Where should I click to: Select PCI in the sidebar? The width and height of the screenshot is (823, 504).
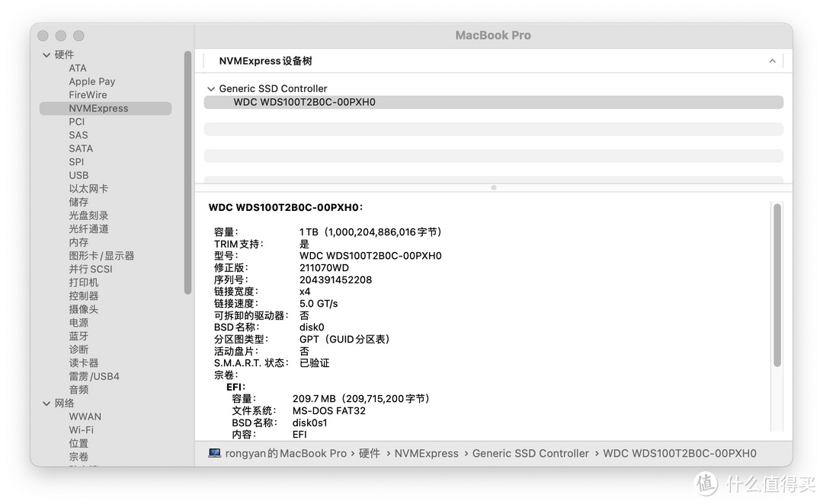[77, 122]
